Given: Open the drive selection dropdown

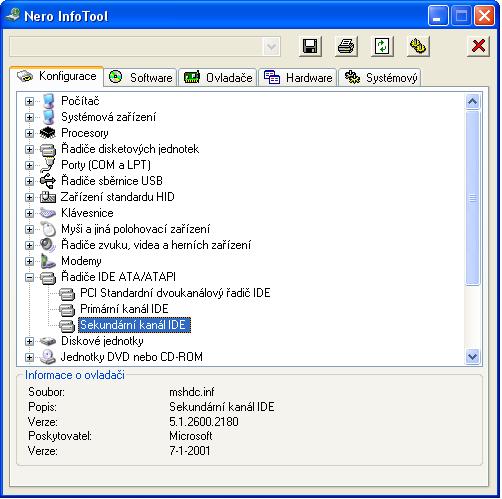Looking at the screenshot, I should (271, 47).
